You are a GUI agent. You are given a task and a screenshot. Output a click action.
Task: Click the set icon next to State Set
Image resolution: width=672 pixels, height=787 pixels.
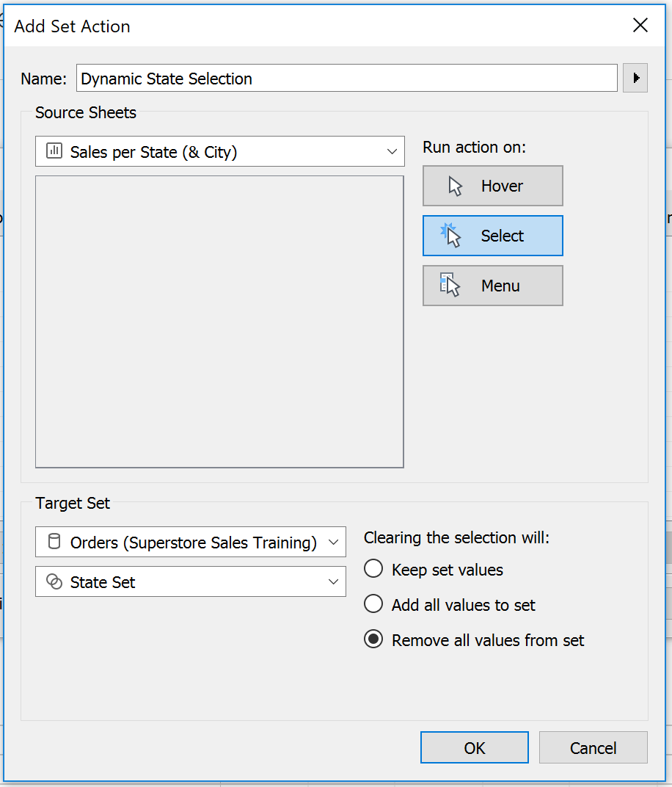click(x=54, y=581)
